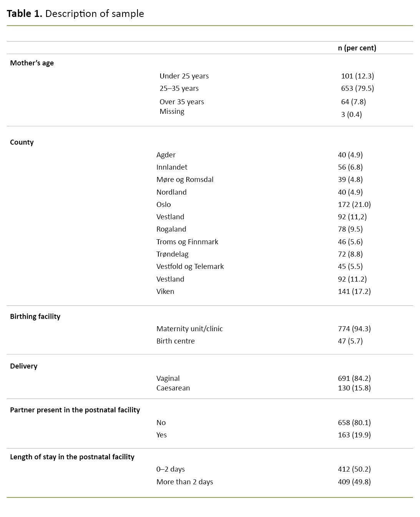Click the value "172 (21.0)"
Viewport: 420px width, 517px height.
pyautogui.click(x=354, y=205)
